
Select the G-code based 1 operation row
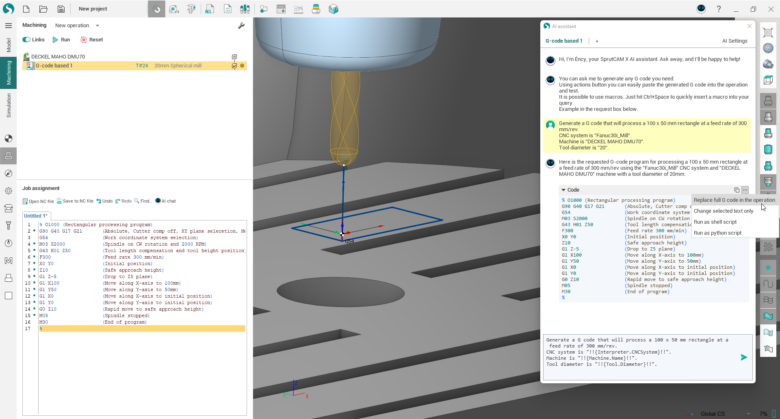click(134, 66)
